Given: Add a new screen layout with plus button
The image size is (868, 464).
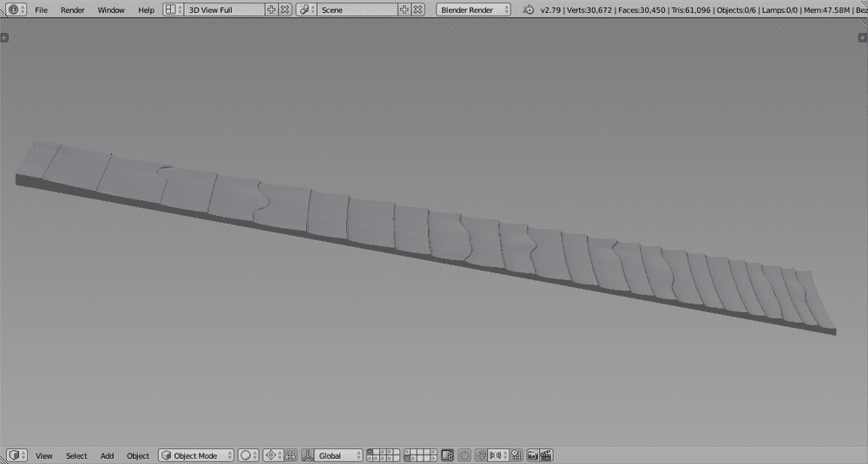Looking at the screenshot, I should tap(272, 10).
